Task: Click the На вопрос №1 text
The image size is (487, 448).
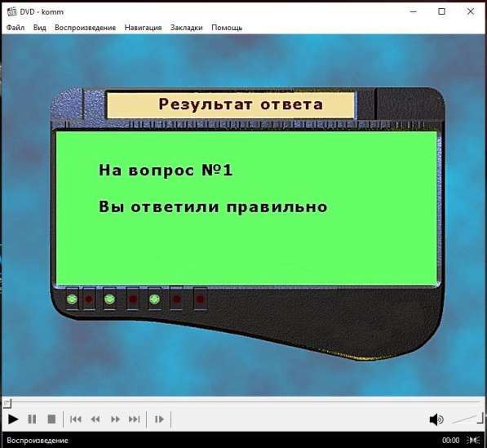Action: 166,171
